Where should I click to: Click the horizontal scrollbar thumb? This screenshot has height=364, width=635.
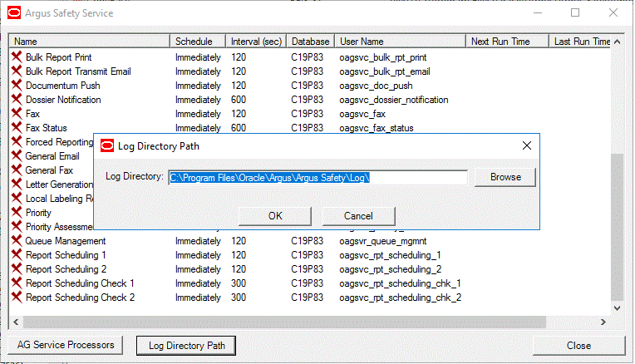tap(284, 322)
